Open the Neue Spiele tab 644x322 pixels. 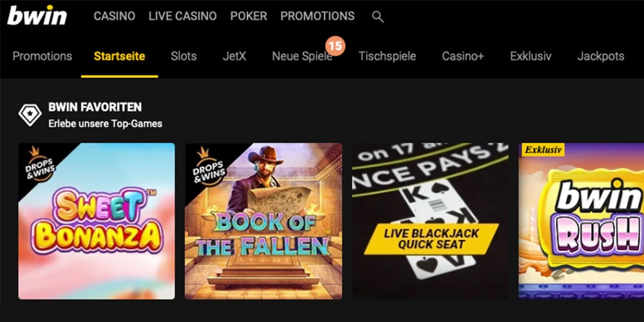pos(302,56)
